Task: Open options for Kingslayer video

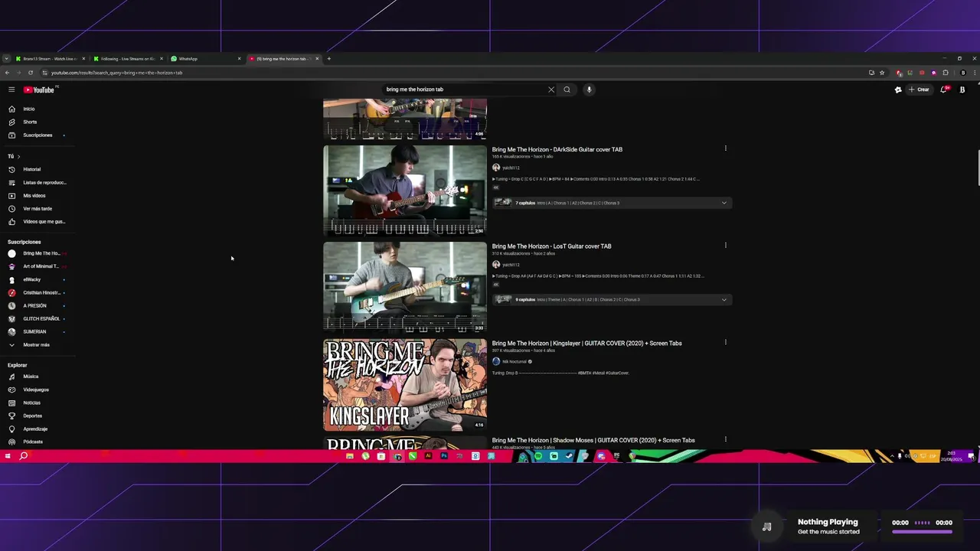Action: [725, 342]
